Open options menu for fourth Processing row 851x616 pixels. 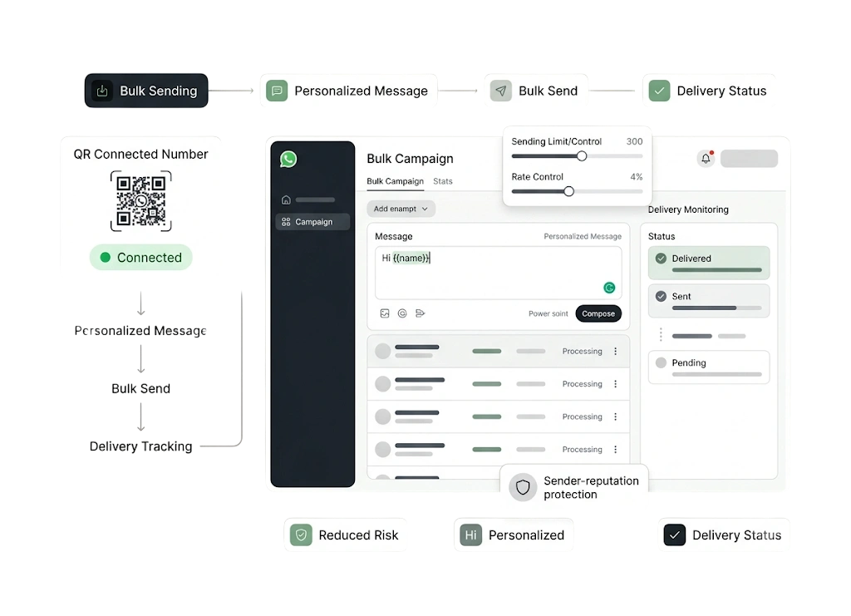616,450
